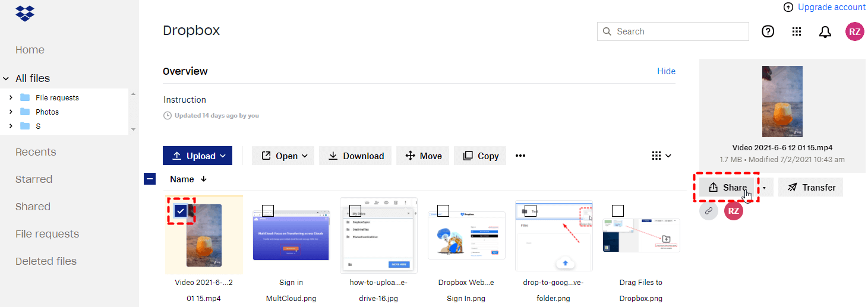The image size is (868, 307).
Task: Click the grid view layout icon
Action: pos(656,156)
